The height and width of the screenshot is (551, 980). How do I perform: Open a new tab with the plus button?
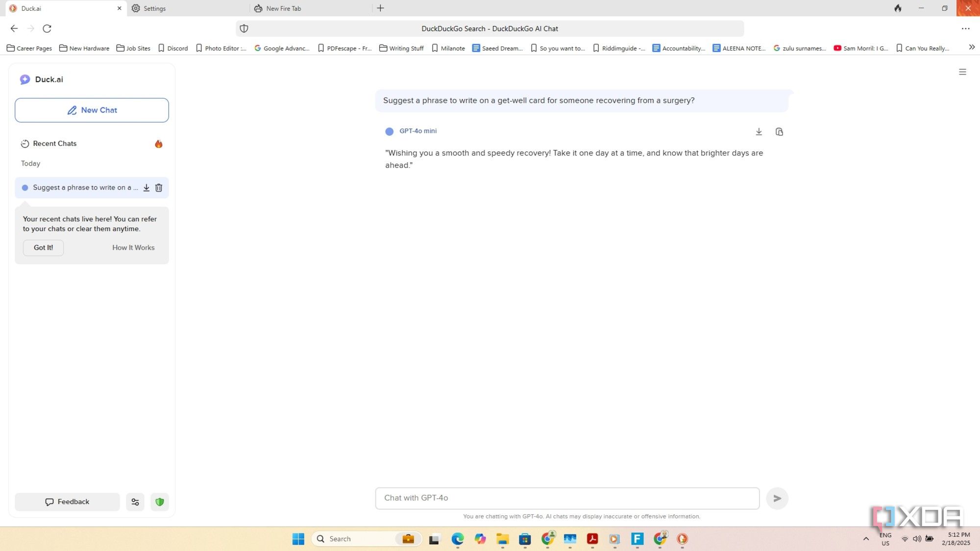click(380, 8)
